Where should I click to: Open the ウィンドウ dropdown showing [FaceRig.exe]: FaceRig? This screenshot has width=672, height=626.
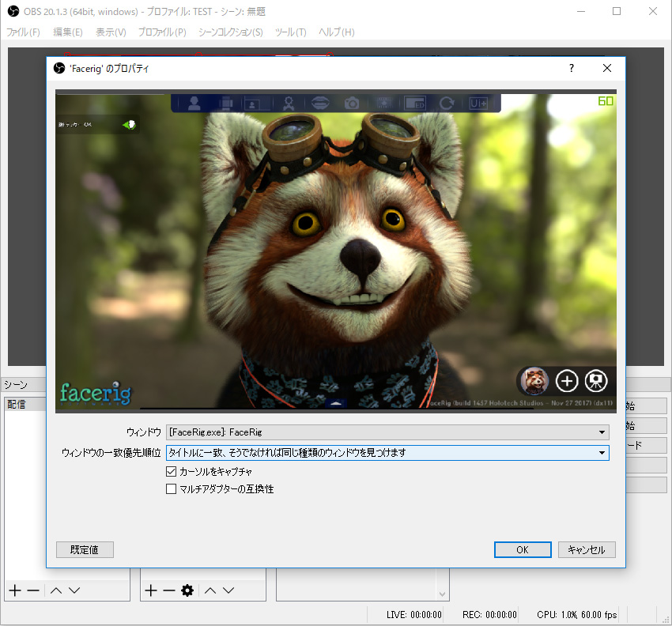[387, 432]
